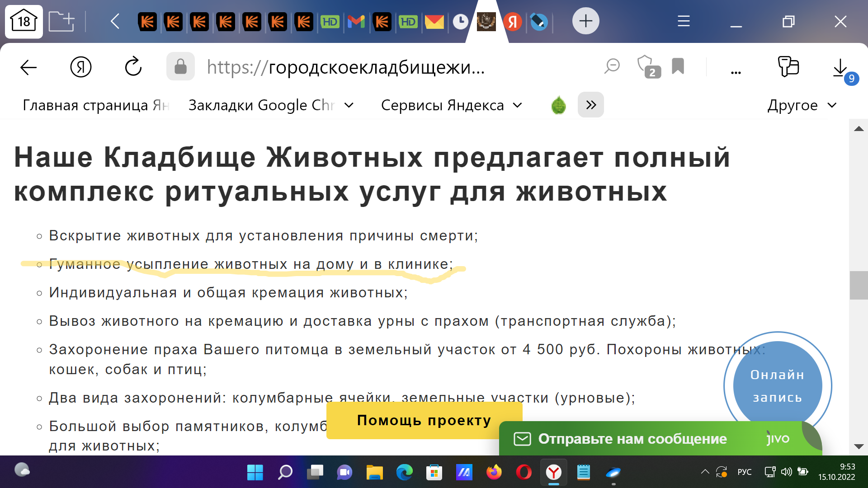
Task: Launch Firefox from the taskbar
Action: coord(494,473)
